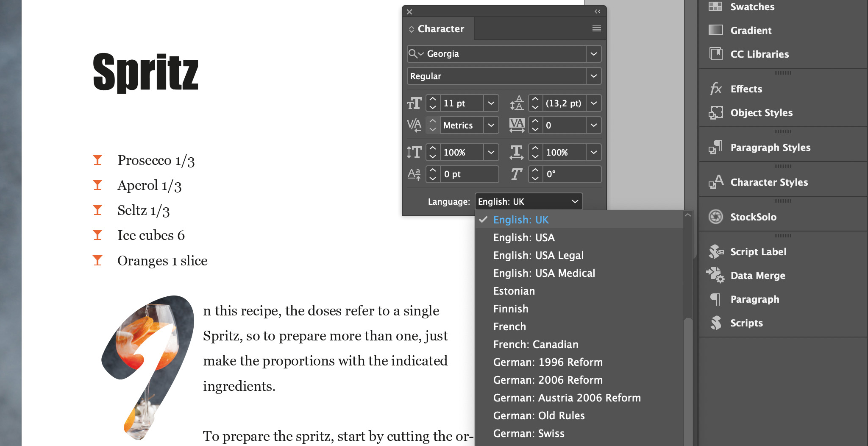Click the tracking icon

coord(517,125)
